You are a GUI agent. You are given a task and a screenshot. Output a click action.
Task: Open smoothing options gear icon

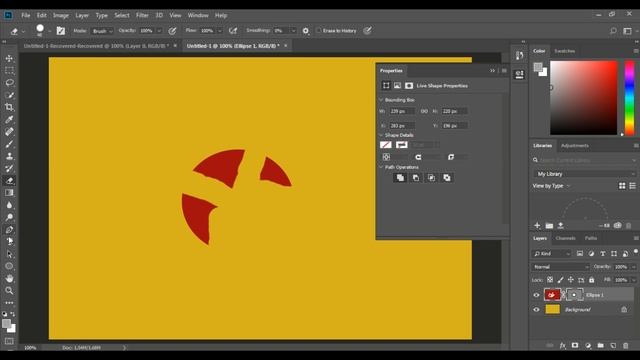306,31
